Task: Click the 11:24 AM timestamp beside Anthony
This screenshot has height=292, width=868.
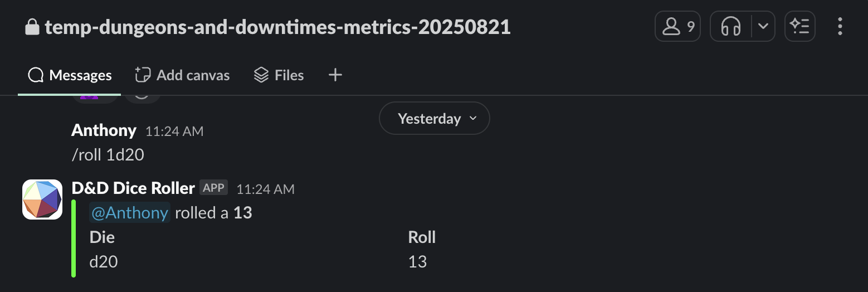Action: [174, 132]
